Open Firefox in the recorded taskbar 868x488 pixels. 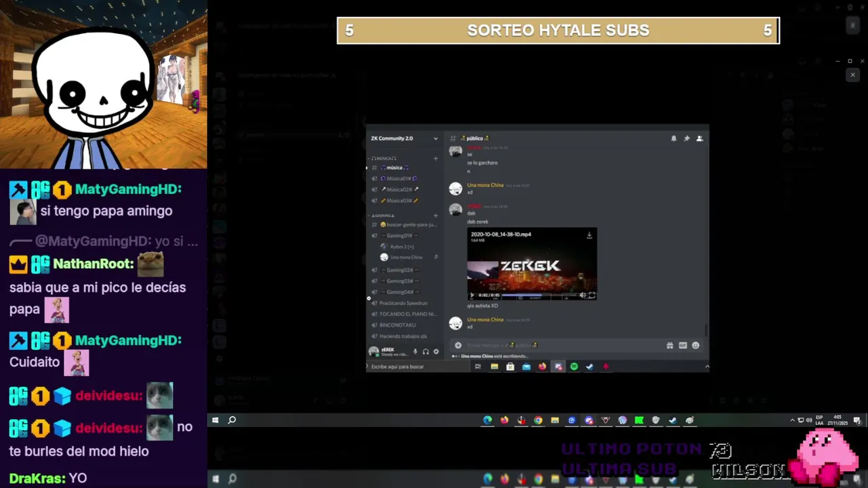pos(542,367)
